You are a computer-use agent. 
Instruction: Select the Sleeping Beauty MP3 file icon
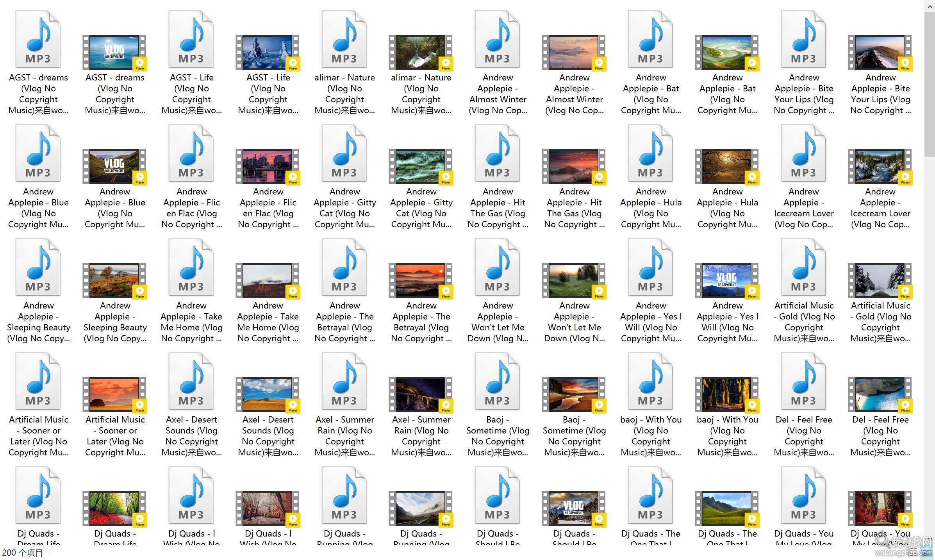[x=38, y=267]
